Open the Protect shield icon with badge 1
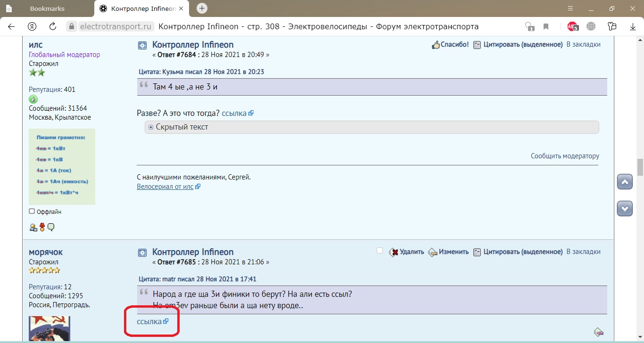This screenshot has width=644, height=343. [530, 26]
